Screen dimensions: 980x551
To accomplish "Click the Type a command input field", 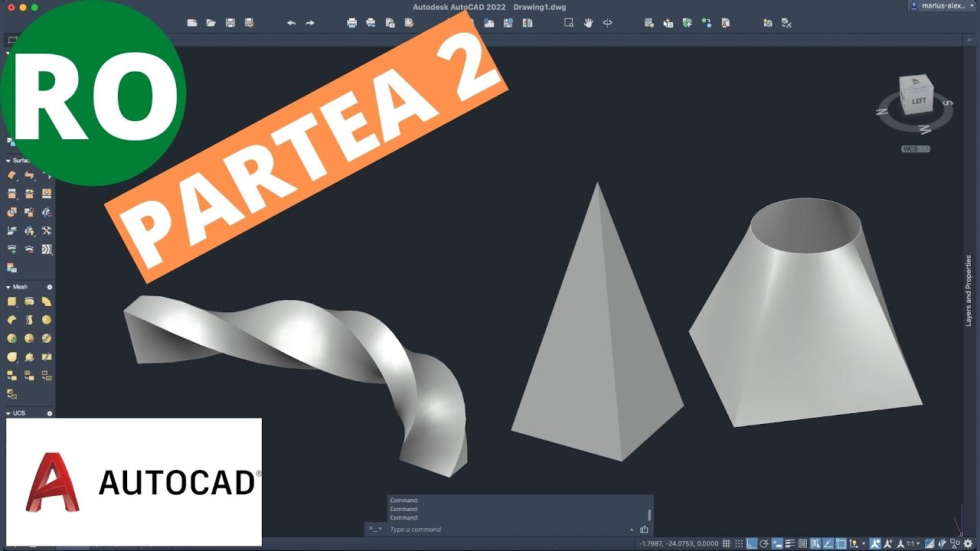I will 505,530.
